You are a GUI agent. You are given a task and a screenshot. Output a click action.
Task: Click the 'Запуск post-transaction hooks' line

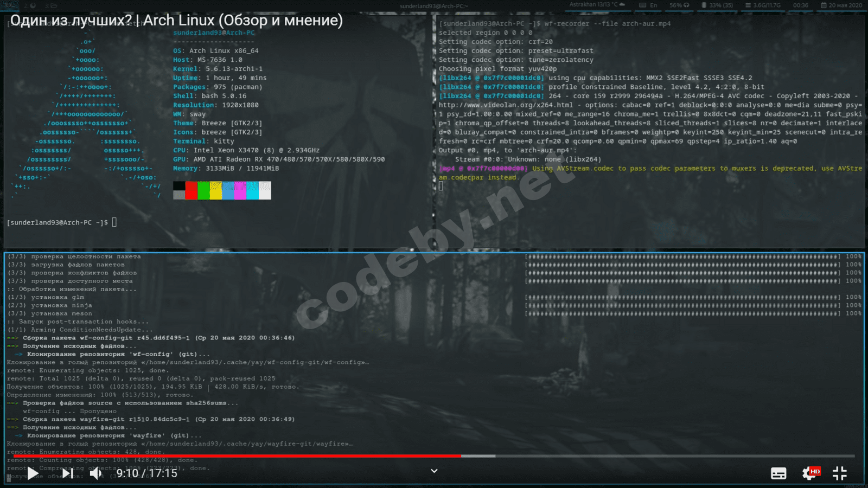[x=78, y=322]
